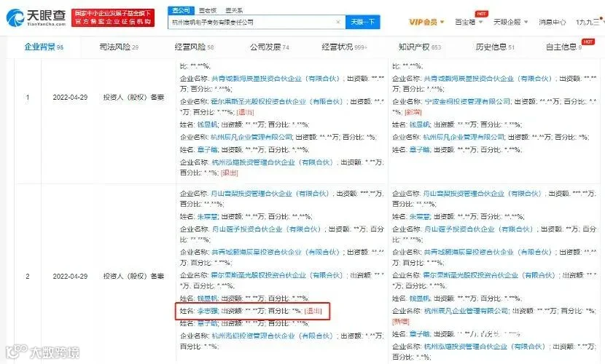605x364 pixels.
Task: Click the [新增] tag after 宁波金桐投资管理有限公司
Action: 413,112
